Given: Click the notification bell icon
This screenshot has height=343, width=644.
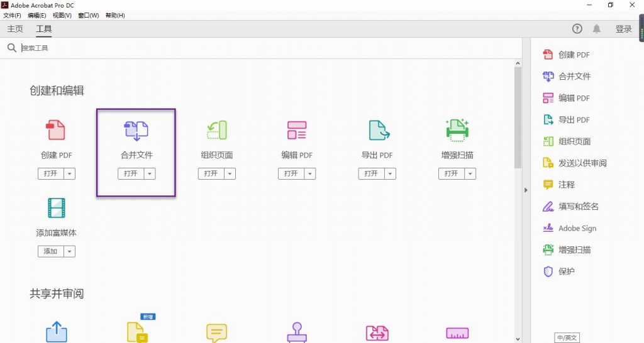Looking at the screenshot, I should click(x=596, y=29).
